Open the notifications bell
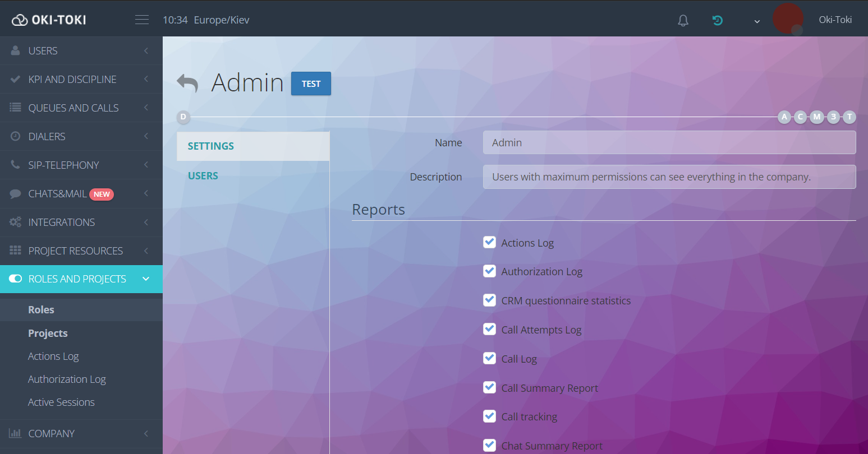Screen dimensions: 868x454 [683, 21]
